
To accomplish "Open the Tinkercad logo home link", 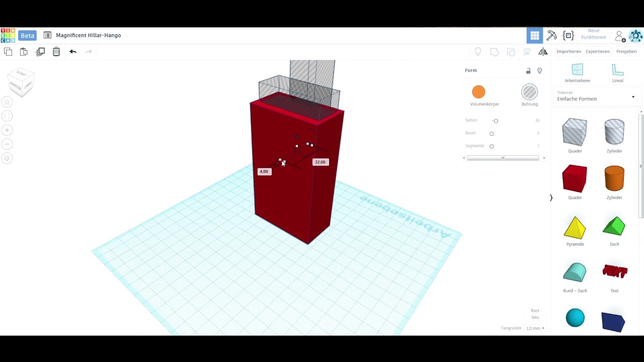I will [x=8, y=35].
